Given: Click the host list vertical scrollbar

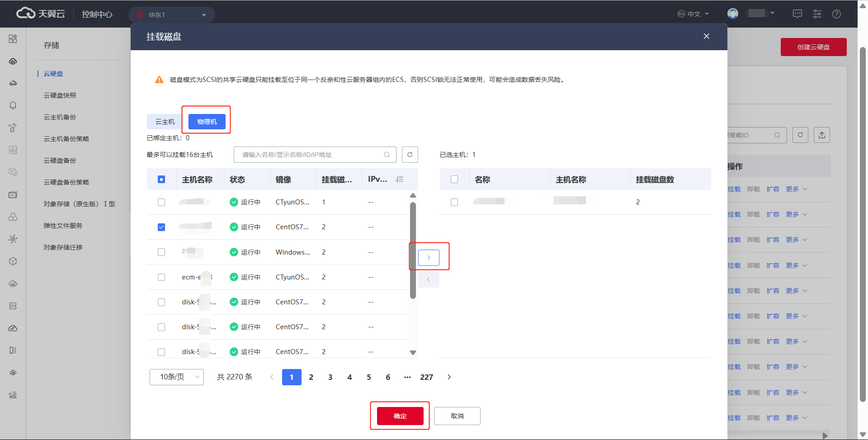Looking at the screenshot, I should coord(413,250).
